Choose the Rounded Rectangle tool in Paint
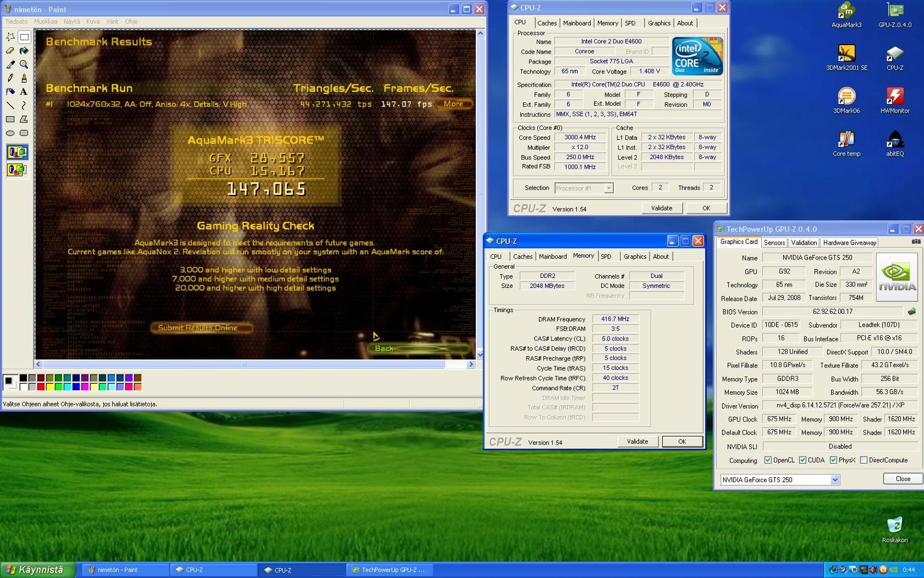 pos(24,133)
